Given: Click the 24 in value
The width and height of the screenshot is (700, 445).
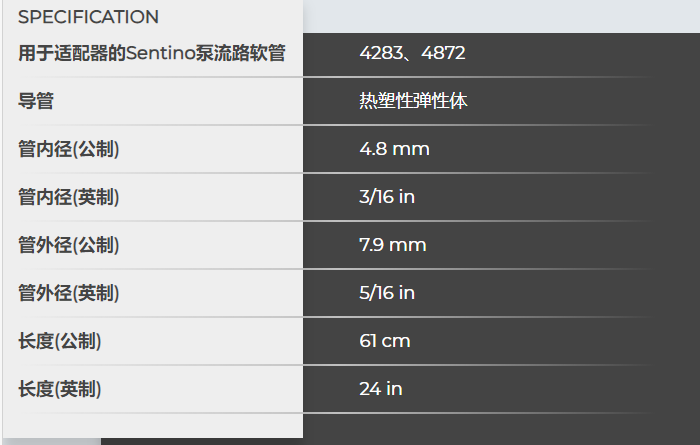Looking at the screenshot, I should [x=381, y=389].
